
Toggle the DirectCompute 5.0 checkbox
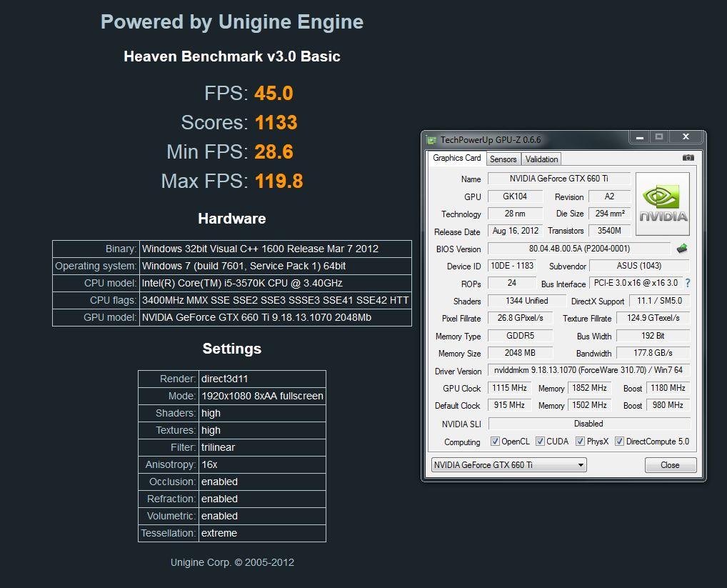(619, 441)
